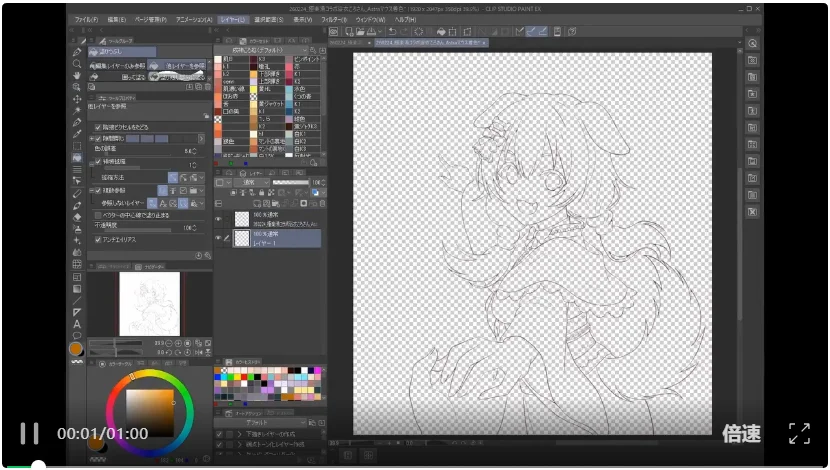Click the Open file folder icon

pos(360,31)
